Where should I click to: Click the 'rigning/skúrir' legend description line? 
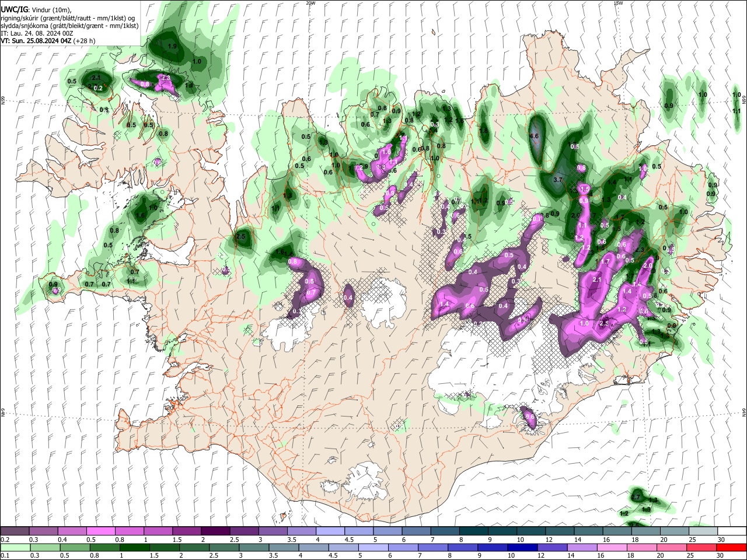68,18
